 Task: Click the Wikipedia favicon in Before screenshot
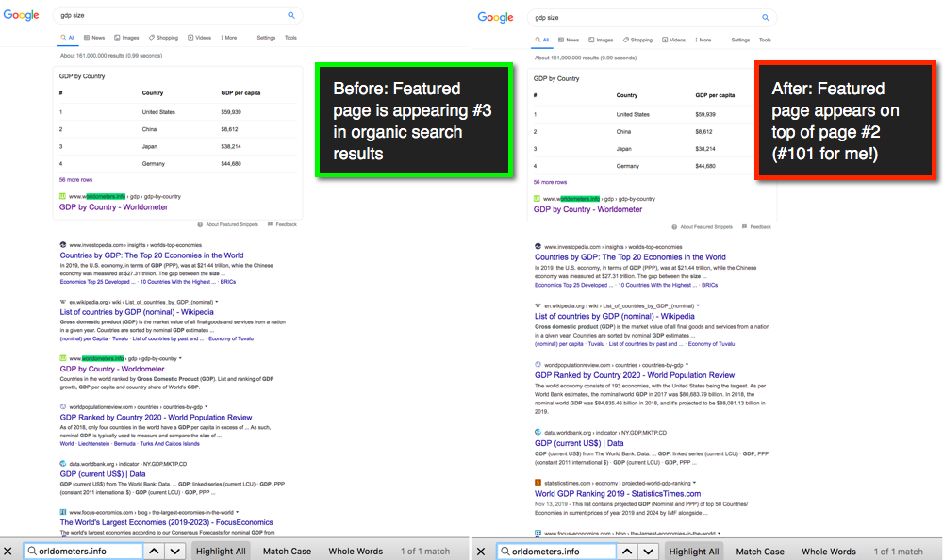(x=63, y=302)
